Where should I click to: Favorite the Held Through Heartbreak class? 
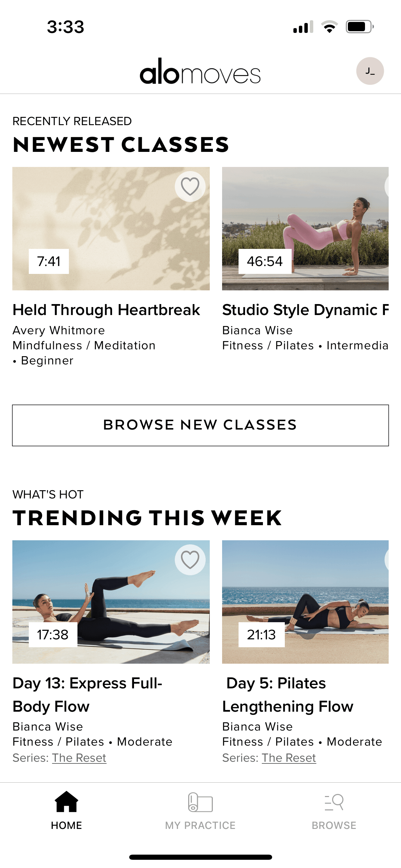[190, 186]
